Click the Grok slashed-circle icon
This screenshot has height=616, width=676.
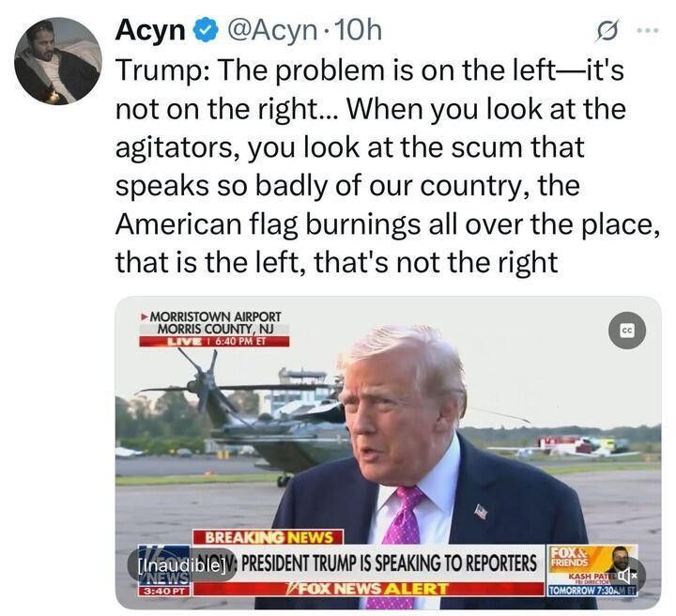coord(607,30)
